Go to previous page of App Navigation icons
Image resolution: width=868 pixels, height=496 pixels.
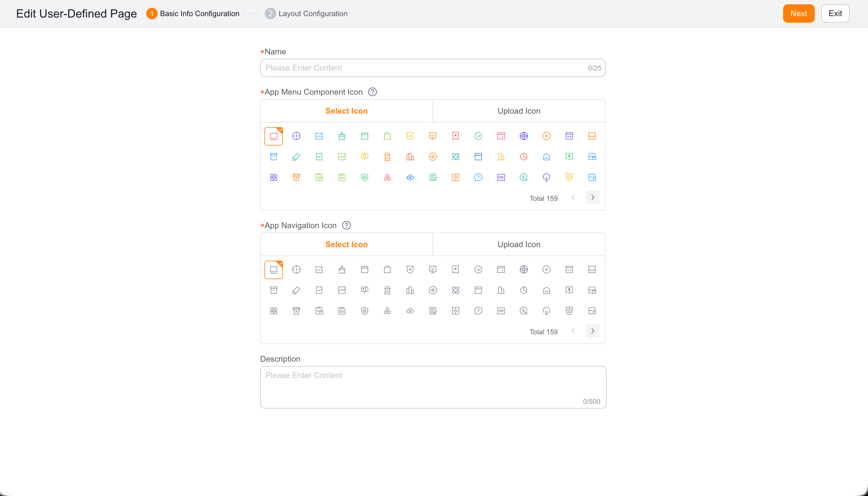[x=573, y=331]
